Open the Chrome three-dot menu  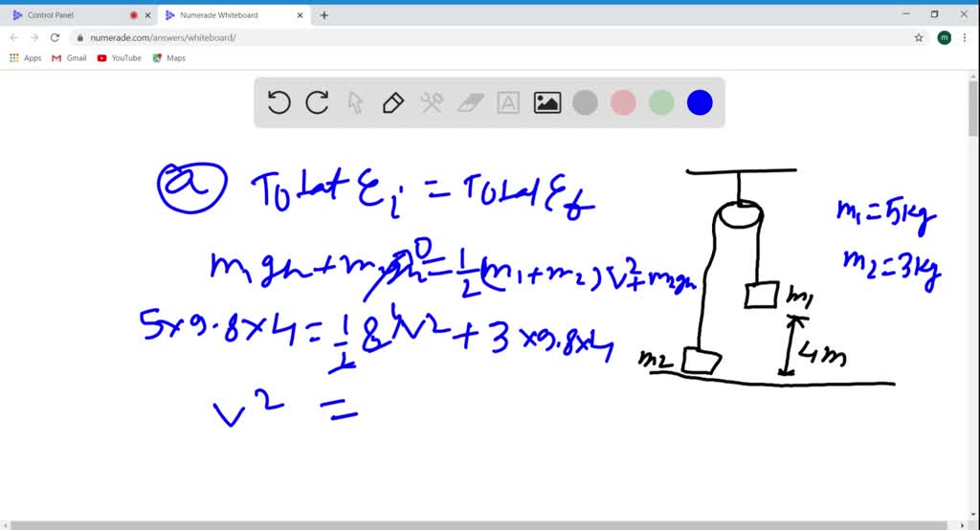click(x=967, y=37)
